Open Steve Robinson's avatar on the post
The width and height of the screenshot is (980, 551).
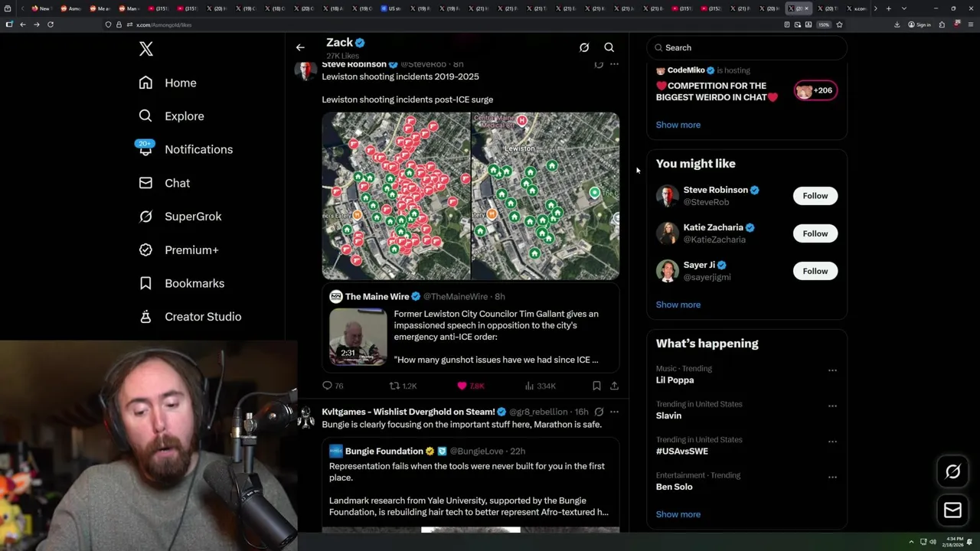[x=305, y=70]
